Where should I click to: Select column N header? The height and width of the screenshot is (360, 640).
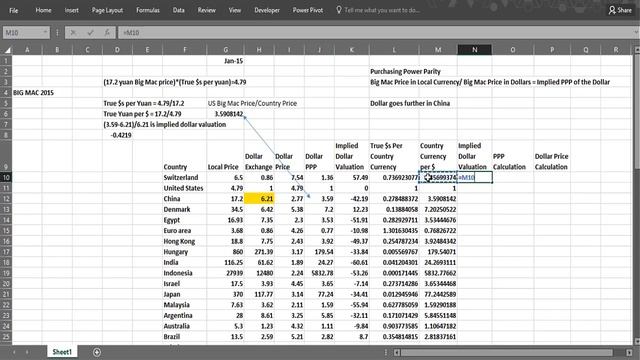point(475,50)
